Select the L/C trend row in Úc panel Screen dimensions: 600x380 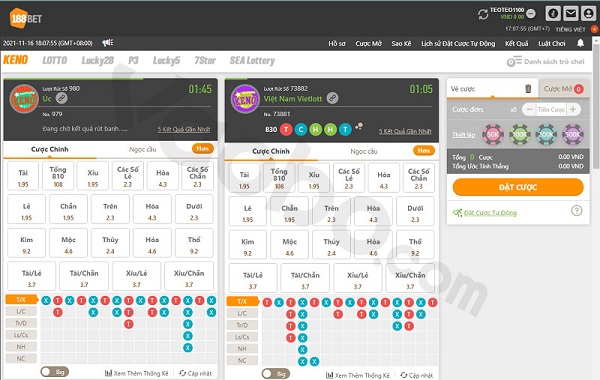point(21,312)
